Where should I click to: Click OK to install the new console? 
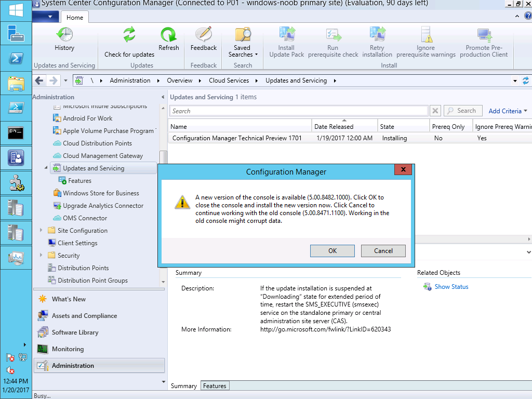point(332,251)
